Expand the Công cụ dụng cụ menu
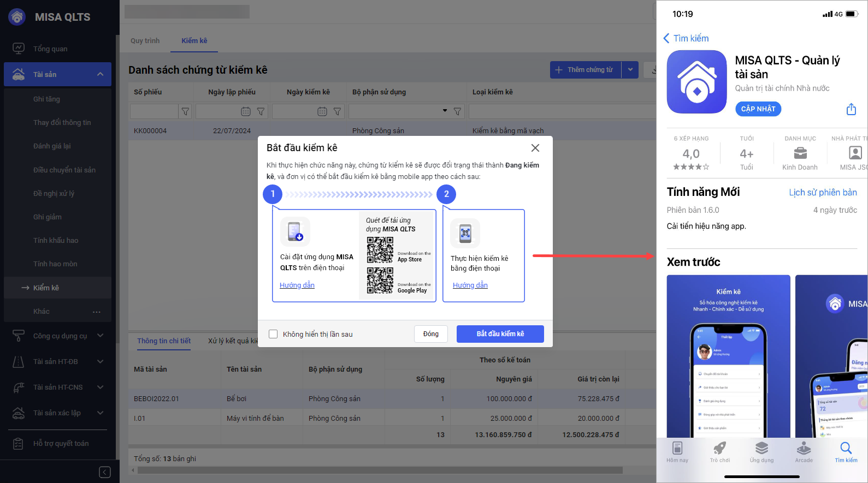The height and width of the screenshot is (483, 868). 101,336
